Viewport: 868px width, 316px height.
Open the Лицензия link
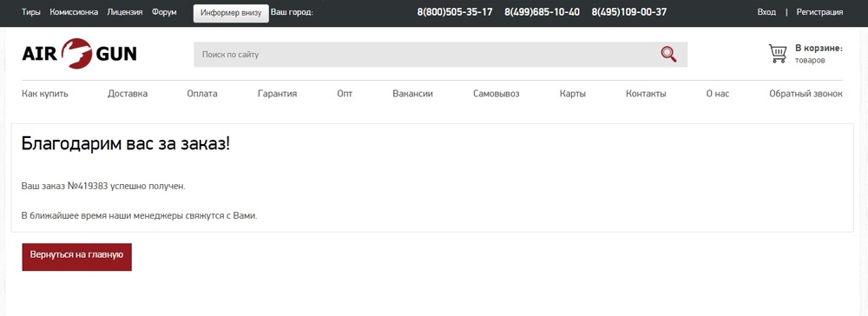125,12
